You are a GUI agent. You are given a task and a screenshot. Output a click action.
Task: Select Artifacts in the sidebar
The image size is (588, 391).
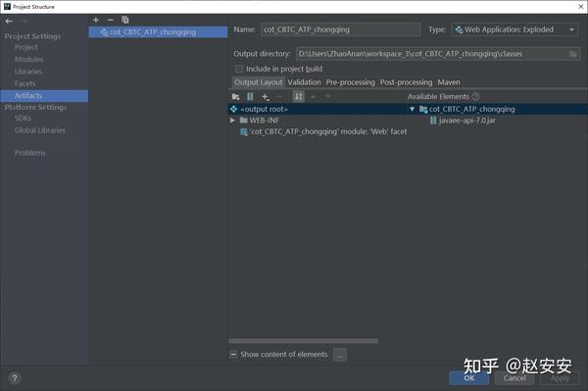(x=44, y=96)
